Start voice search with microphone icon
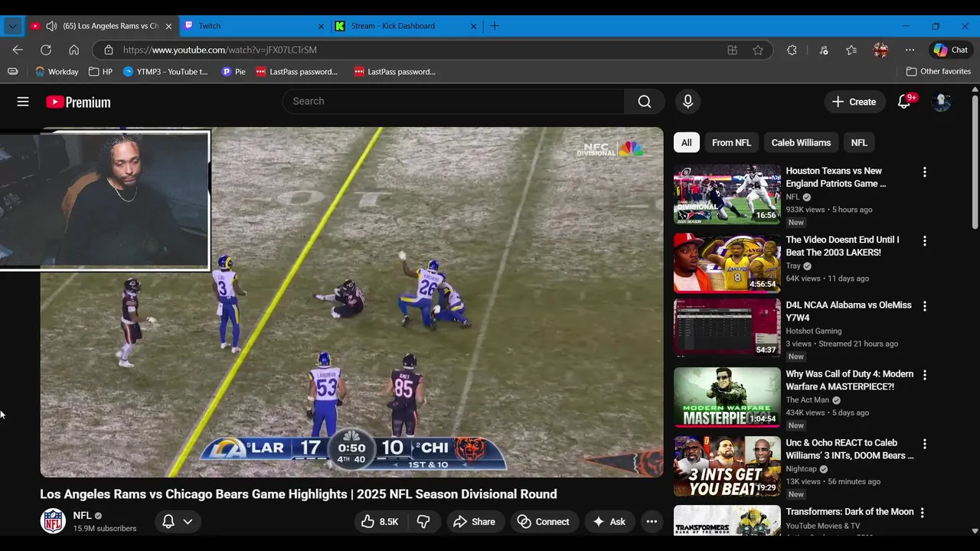Image resolution: width=980 pixels, height=551 pixels. click(688, 102)
